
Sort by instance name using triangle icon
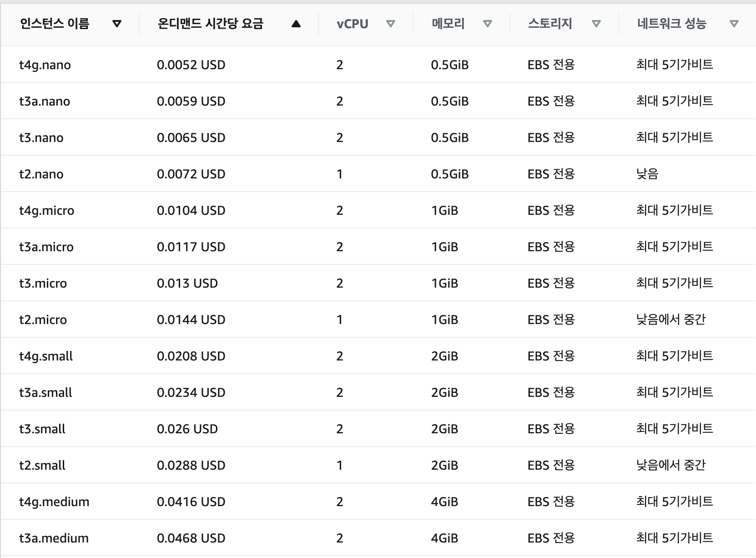pos(117,24)
